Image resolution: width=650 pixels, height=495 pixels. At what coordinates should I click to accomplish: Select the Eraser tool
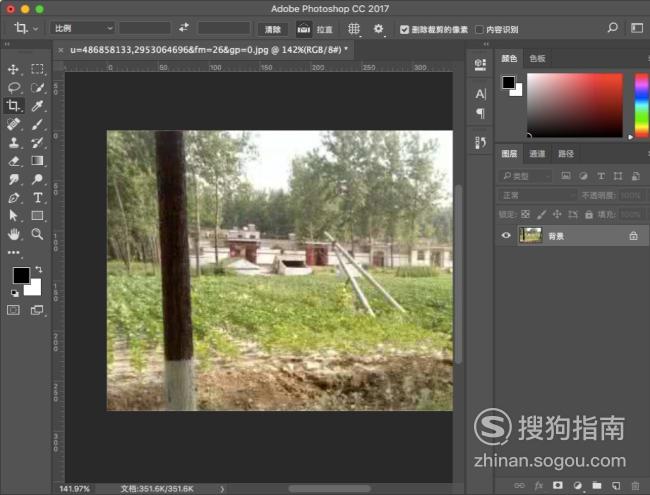(13, 161)
